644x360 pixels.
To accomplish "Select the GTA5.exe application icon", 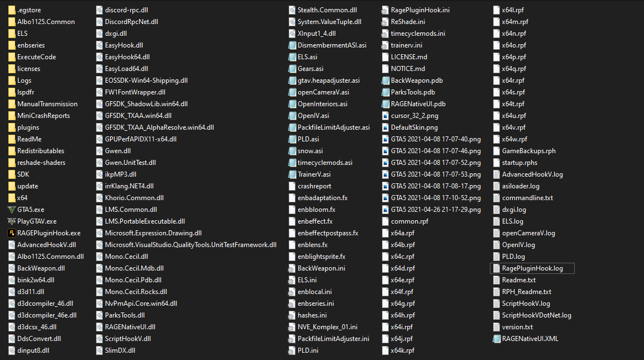I will (x=12, y=210).
